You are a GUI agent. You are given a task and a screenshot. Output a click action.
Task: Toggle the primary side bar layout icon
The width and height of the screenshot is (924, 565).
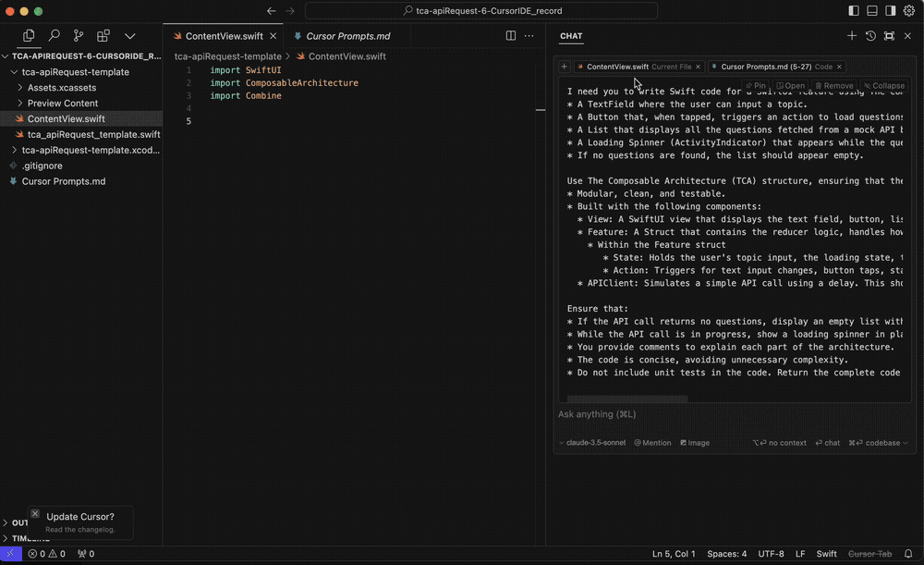click(853, 10)
